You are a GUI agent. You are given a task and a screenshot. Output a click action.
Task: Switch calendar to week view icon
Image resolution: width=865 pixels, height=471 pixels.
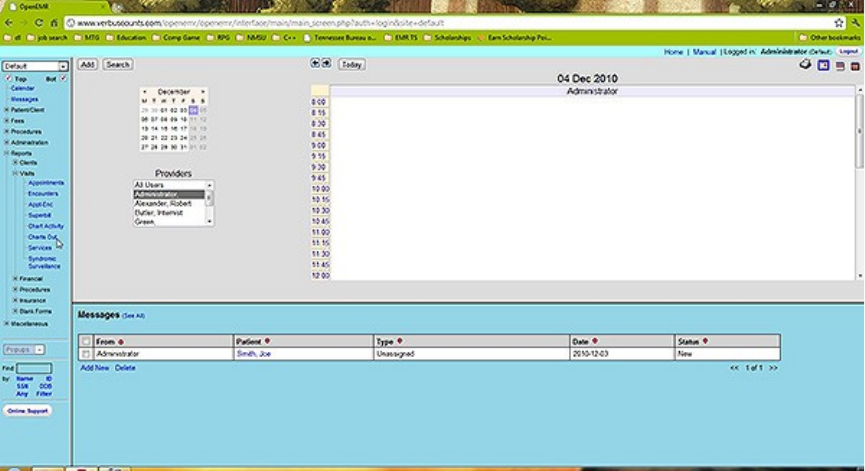click(x=840, y=66)
